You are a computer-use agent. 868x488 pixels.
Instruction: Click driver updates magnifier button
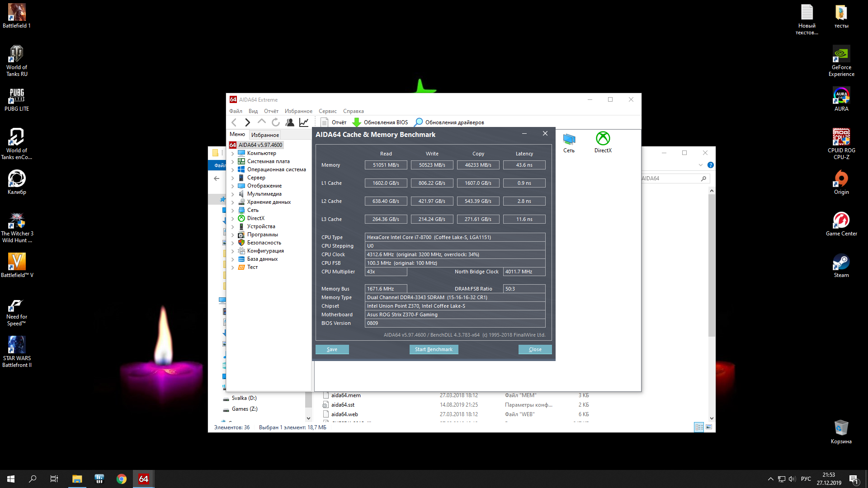[x=419, y=122]
